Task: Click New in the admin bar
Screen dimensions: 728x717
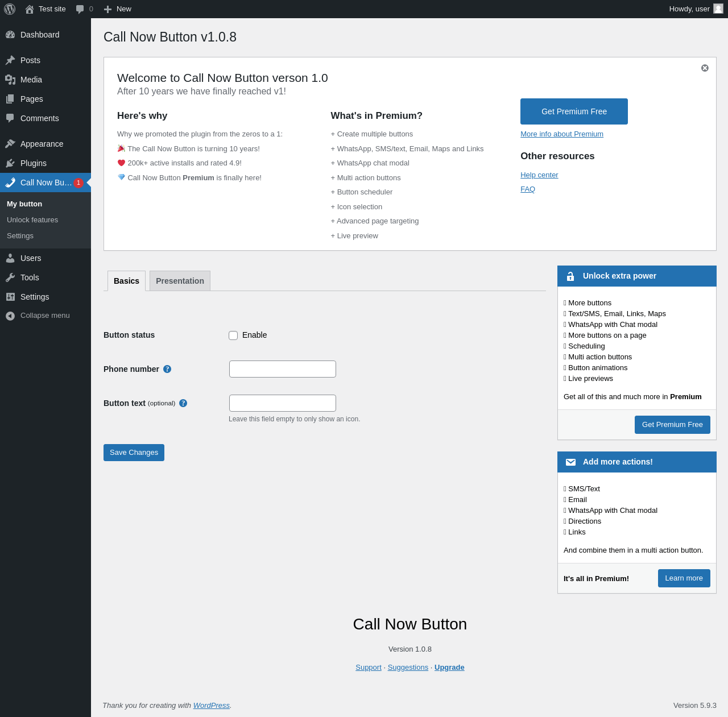Action: pyautogui.click(x=124, y=9)
